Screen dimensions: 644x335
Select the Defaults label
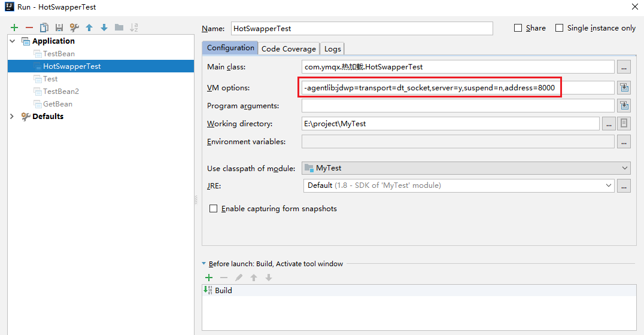[48, 116]
